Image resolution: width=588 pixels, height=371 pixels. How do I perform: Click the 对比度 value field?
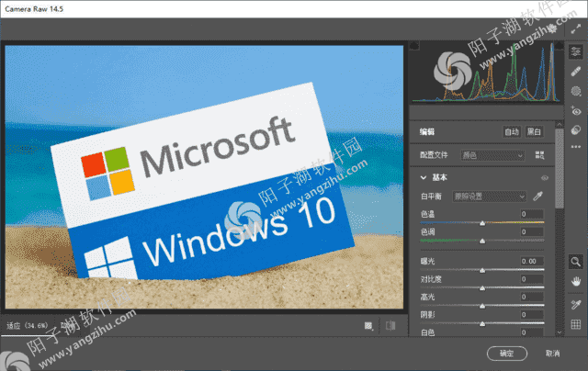(532, 279)
